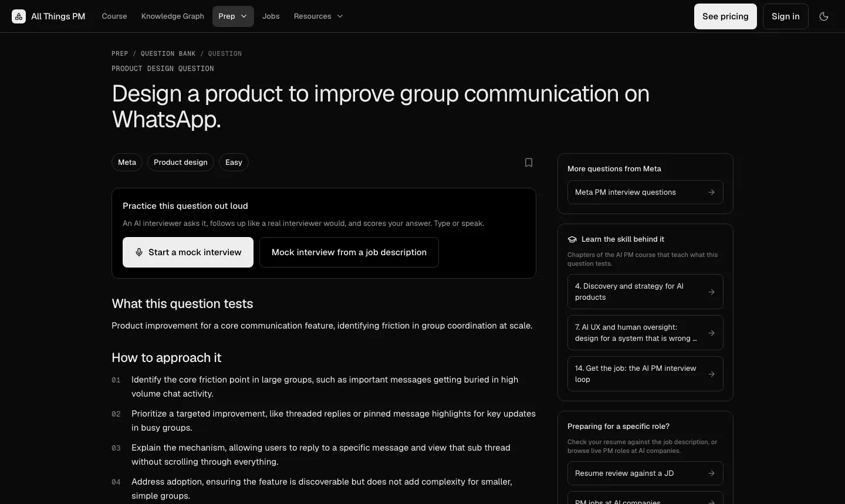Click the graduation cap icon by Learn the skill
Viewport: 845px width, 504px height.
pyautogui.click(x=572, y=239)
